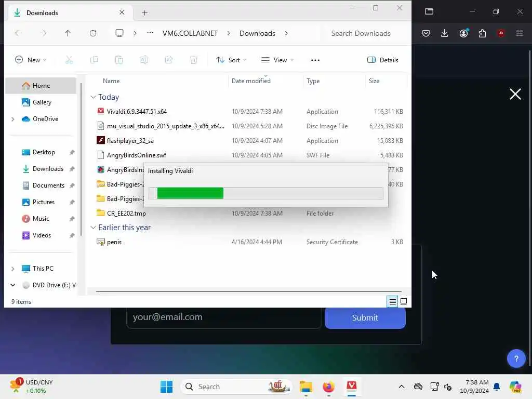Click the Back arrow in File Explorer
The width and height of the screenshot is (532, 399).
(18, 33)
